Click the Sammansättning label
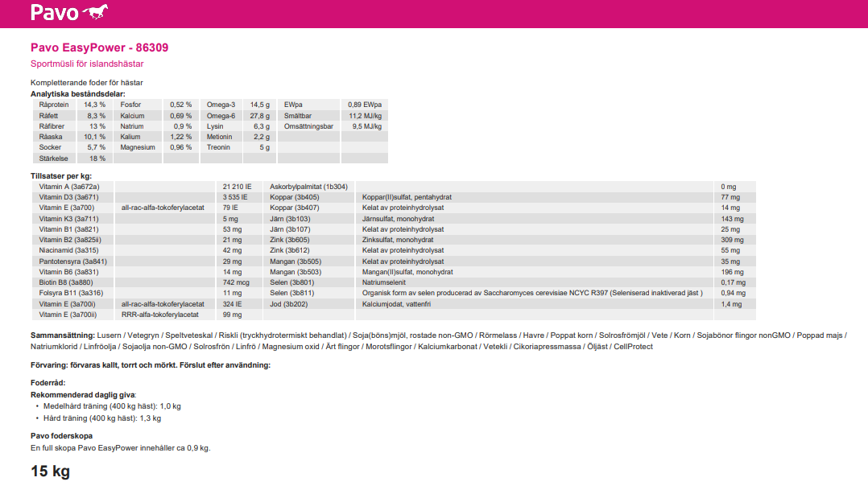 click(62, 335)
